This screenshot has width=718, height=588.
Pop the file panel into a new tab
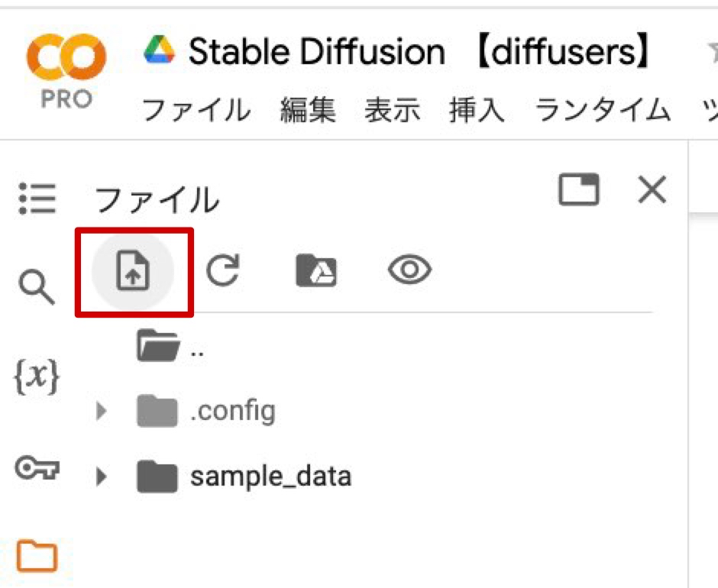pyautogui.click(x=578, y=190)
